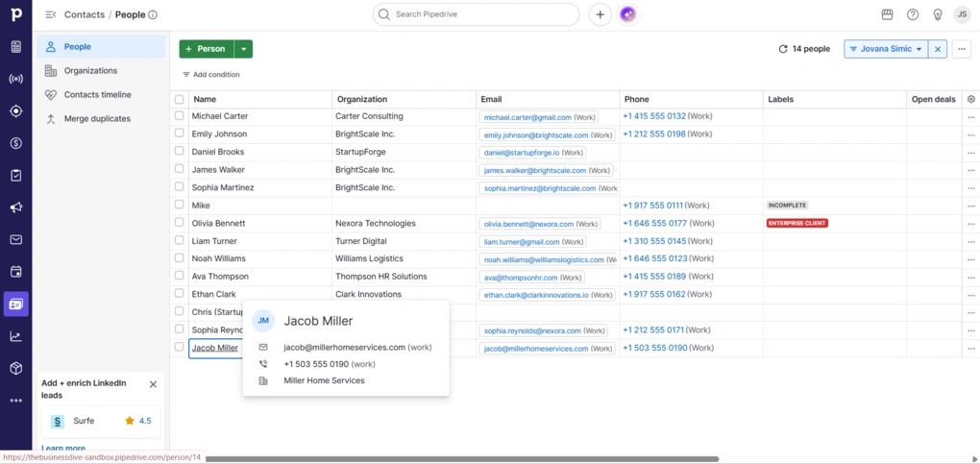980x464 pixels.
Task: Open row options for Olivia Bennett
Action: tap(970, 224)
